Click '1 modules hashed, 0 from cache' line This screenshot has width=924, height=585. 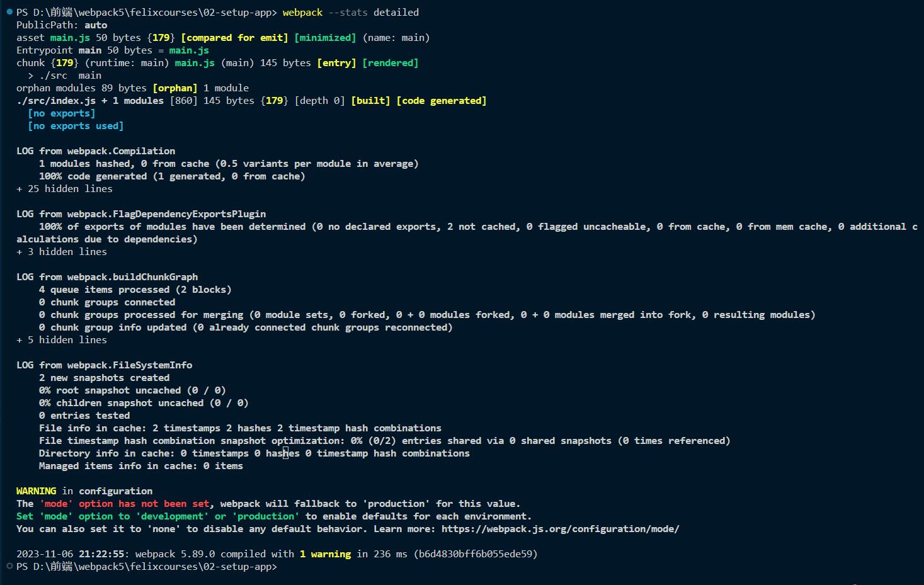pyautogui.click(x=229, y=164)
